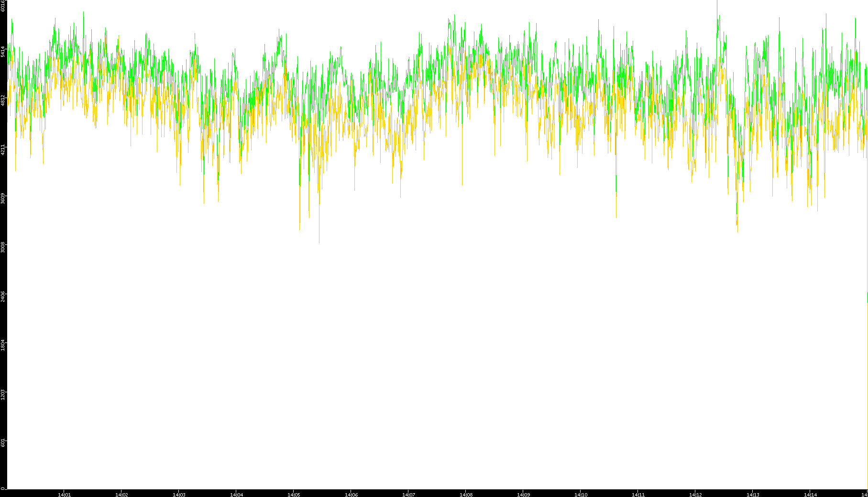The width and height of the screenshot is (868, 497).
Task: Click the 14:06 time label
Action: (351, 495)
